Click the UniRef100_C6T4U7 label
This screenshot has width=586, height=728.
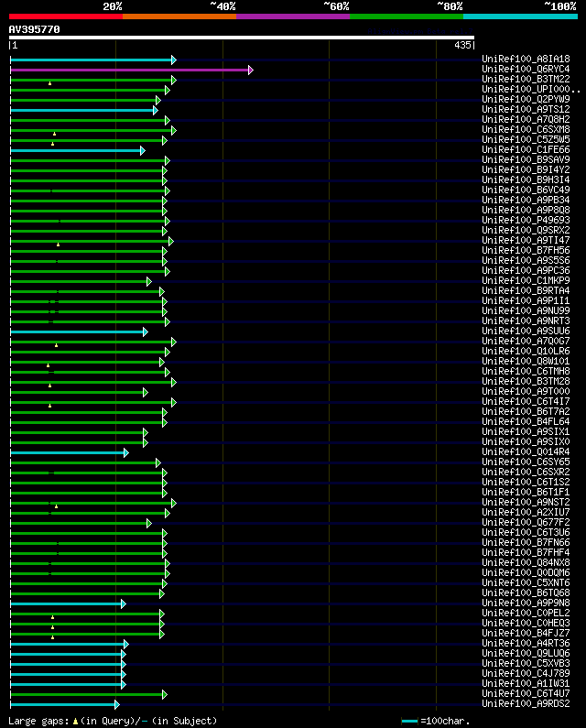pos(526,693)
